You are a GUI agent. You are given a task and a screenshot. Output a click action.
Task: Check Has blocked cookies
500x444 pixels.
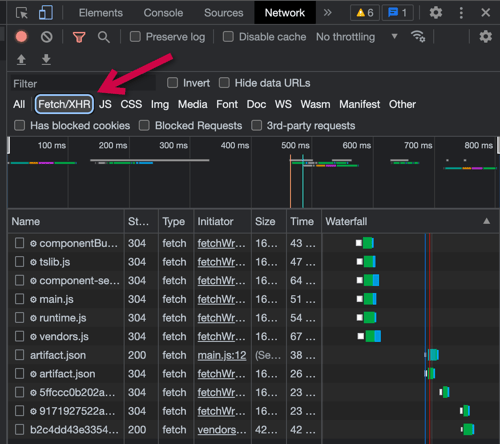click(19, 126)
